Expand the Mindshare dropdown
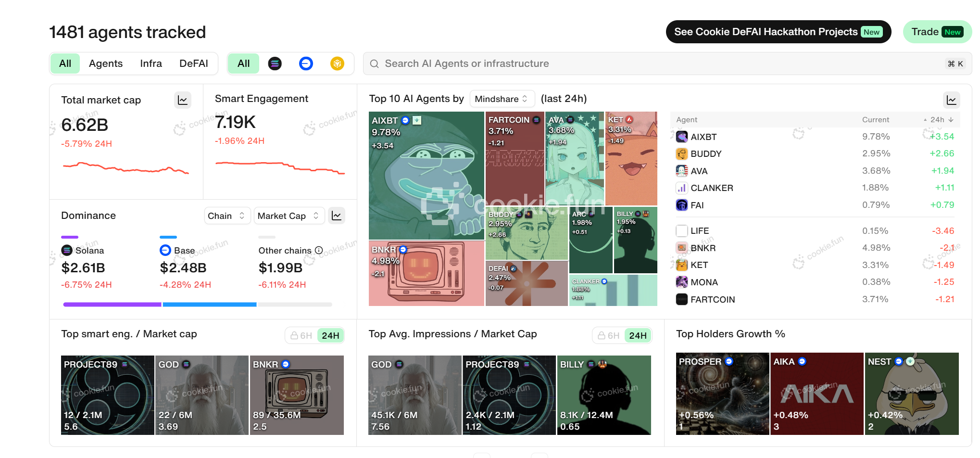980x458 pixels. pyautogui.click(x=502, y=99)
